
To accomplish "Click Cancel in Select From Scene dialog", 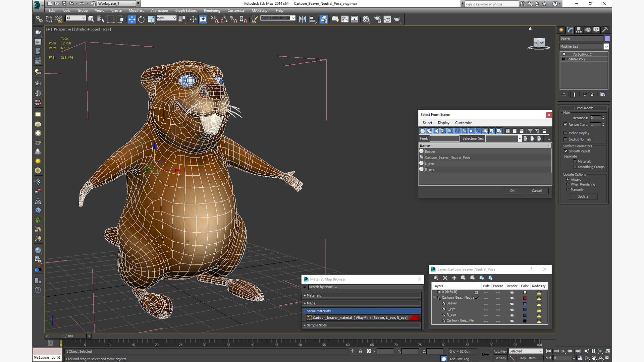I will [x=537, y=191].
